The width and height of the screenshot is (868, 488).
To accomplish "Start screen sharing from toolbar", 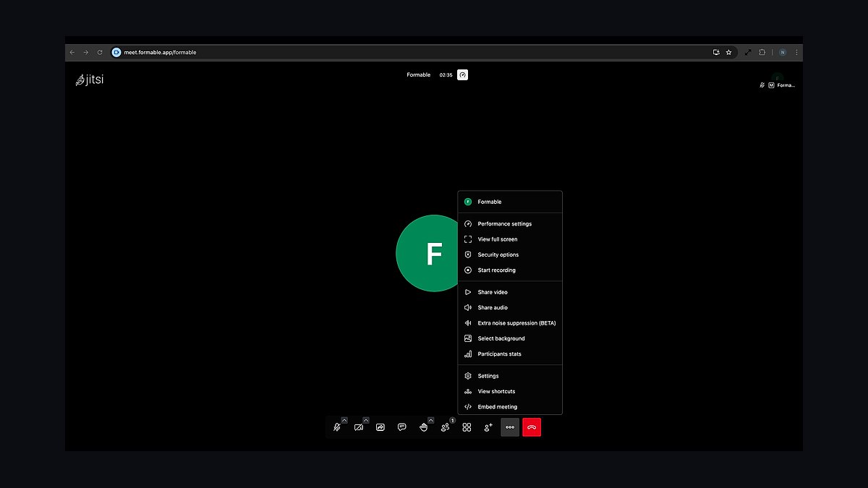I will point(380,427).
